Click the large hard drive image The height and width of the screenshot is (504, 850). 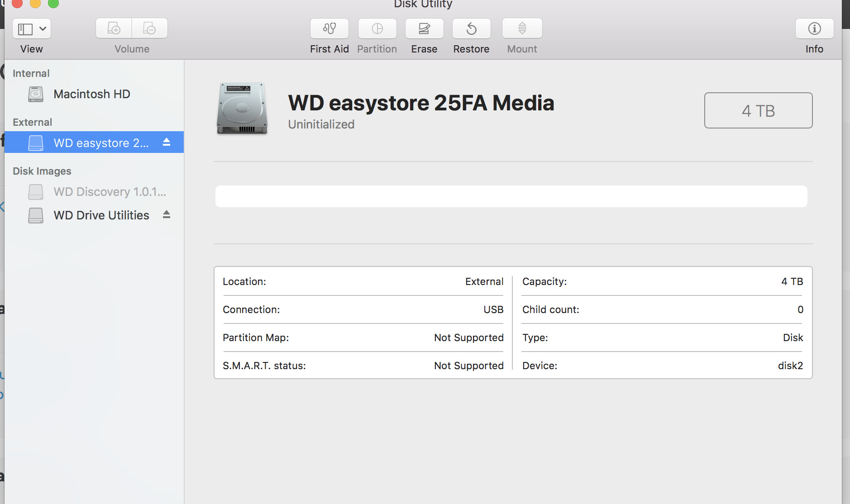[x=242, y=109]
